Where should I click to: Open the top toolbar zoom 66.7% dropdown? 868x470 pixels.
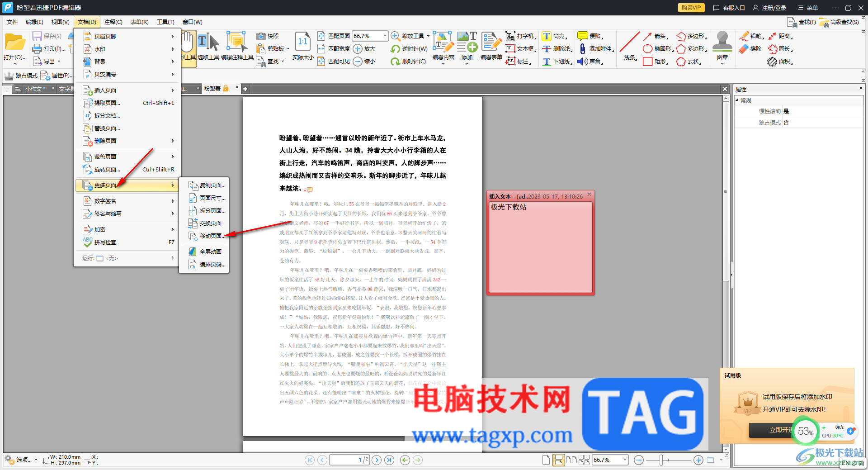click(385, 36)
